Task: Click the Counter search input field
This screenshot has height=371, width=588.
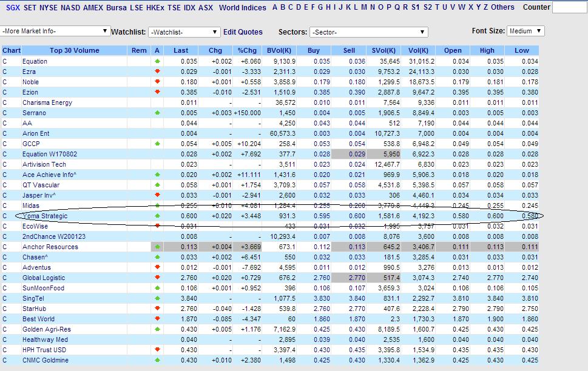Action: click(570, 7)
